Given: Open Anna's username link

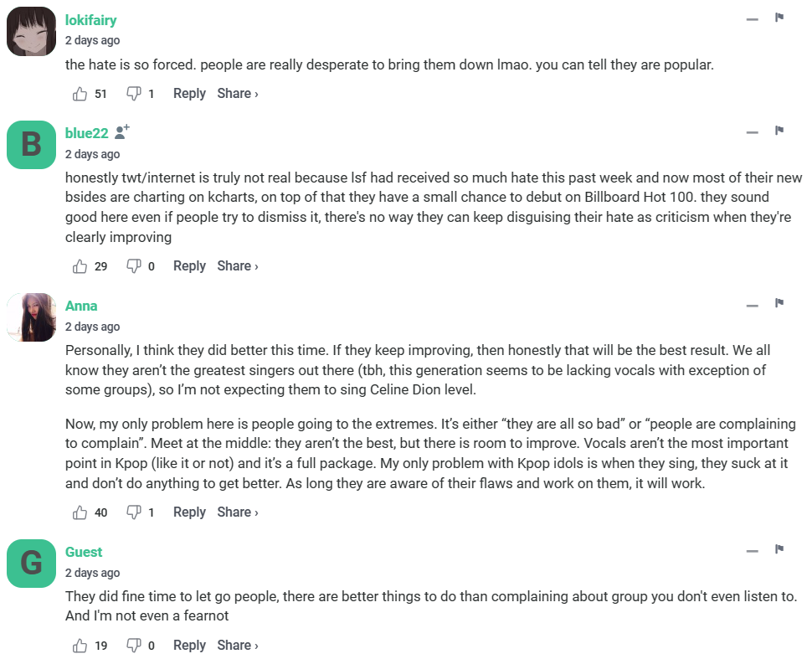Looking at the screenshot, I should [x=81, y=306].
